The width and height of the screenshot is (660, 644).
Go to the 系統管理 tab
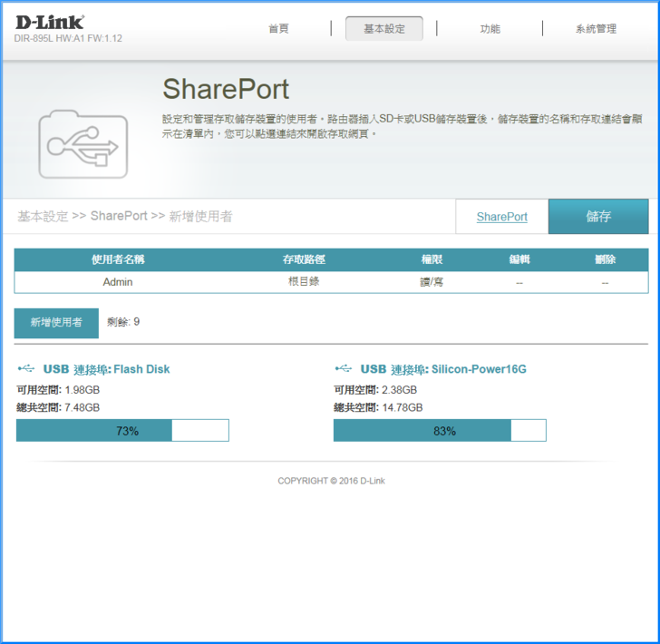[596, 29]
